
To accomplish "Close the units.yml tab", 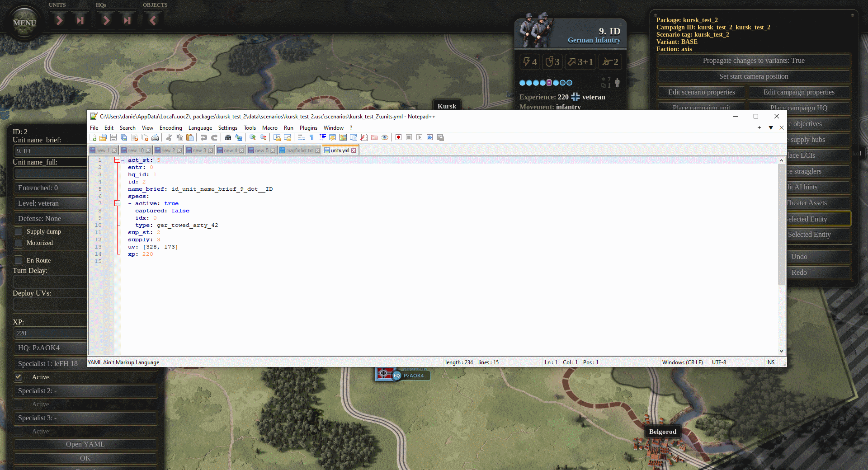I will point(354,150).
